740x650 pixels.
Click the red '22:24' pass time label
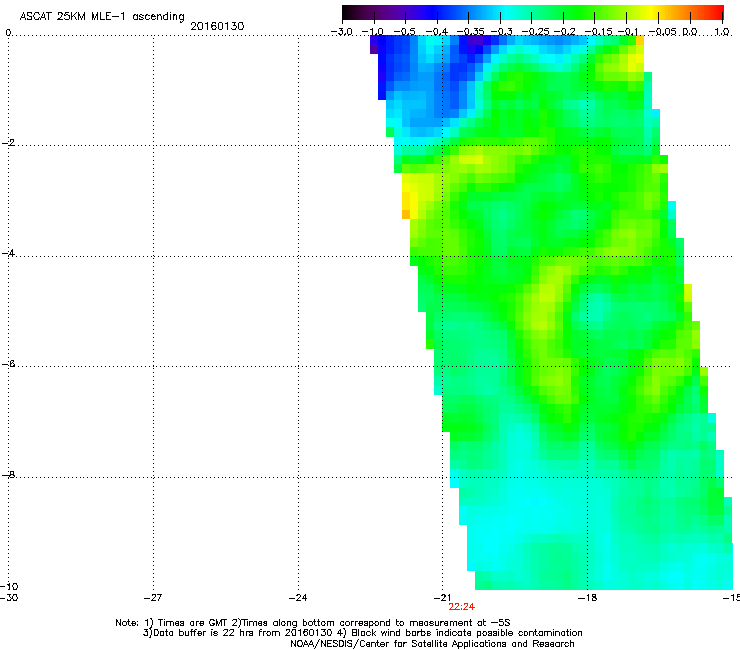[x=462, y=607]
